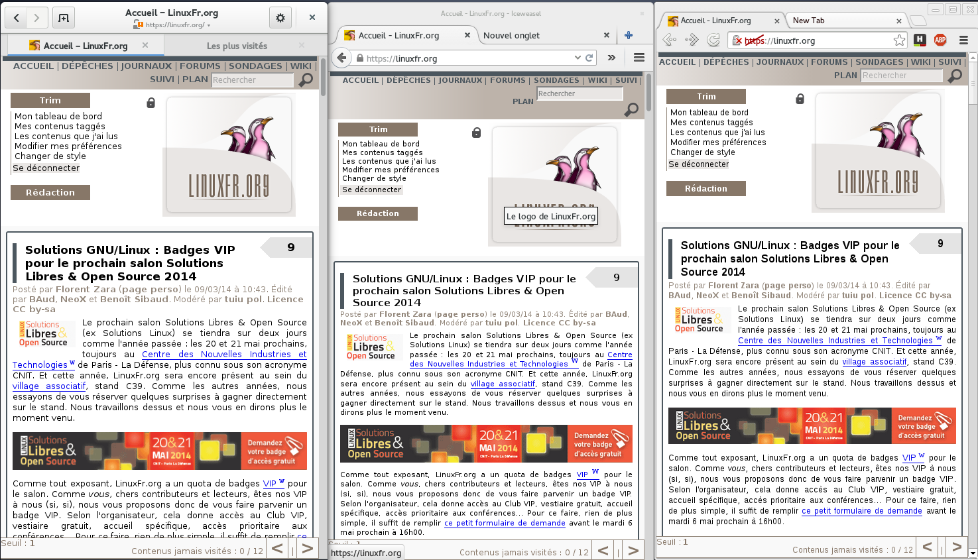Reload the page in the Iceweasel window
Image resolution: width=978 pixels, height=560 pixels.
point(589,58)
